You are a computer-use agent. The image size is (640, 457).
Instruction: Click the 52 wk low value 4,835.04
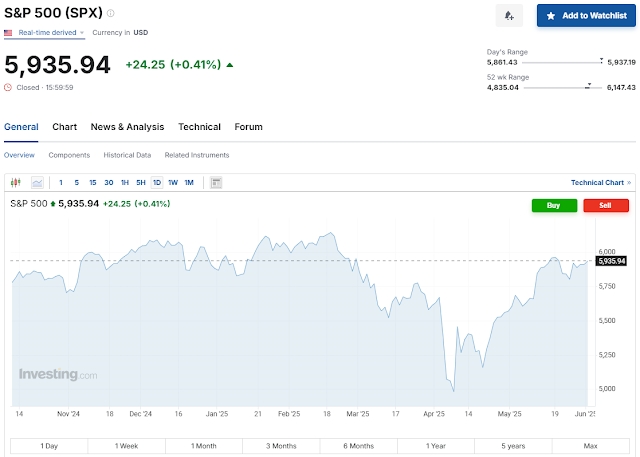pyautogui.click(x=502, y=87)
